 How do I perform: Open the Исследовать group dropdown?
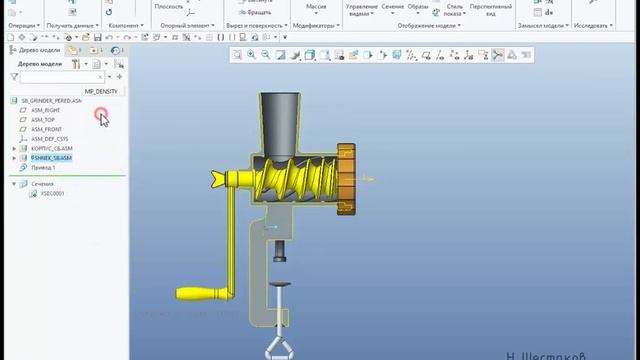point(593,26)
